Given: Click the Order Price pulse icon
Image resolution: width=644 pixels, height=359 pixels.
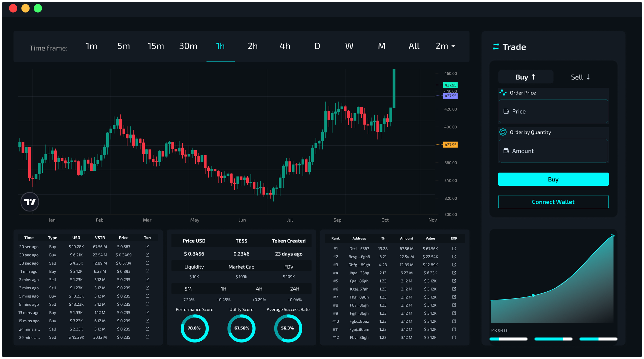Looking at the screenshot, I should pyautogui.click(x=503, y=93).
